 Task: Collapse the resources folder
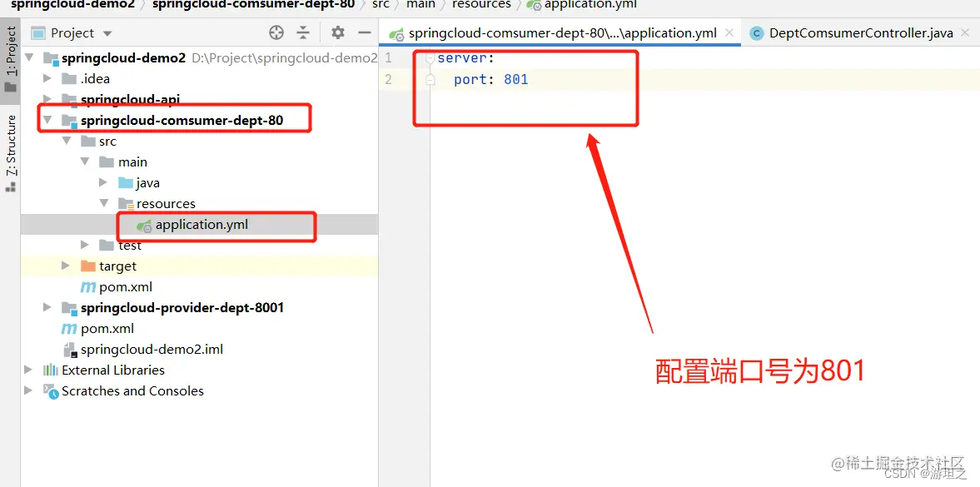[x=103, y=204]
